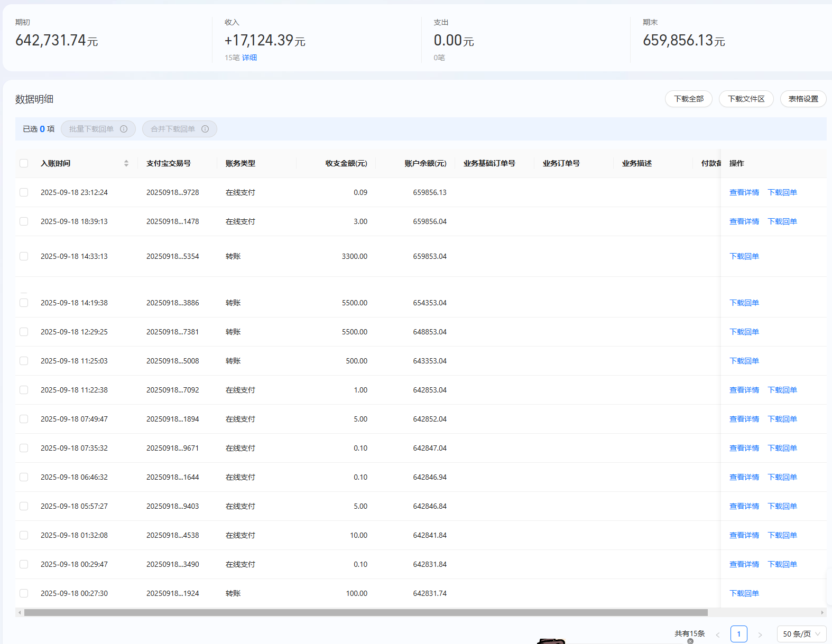
Task: Go to previous page arrow
Action: (x=718, y=634)
